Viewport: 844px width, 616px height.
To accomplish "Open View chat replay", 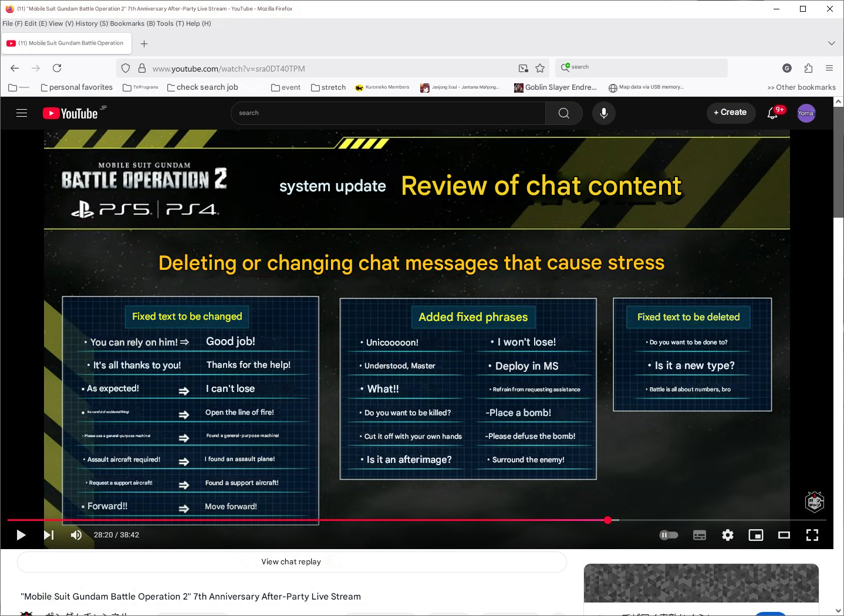I will 292,562.
